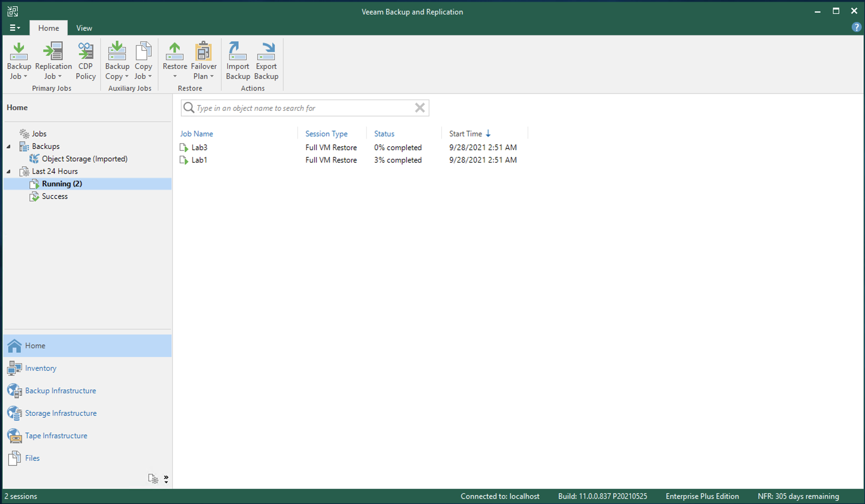Image resolution: width=865 pixels, height=504 pixels.
Task: Expand the Copy Job dropdown arrow
Action: click(x=150, y=76)
